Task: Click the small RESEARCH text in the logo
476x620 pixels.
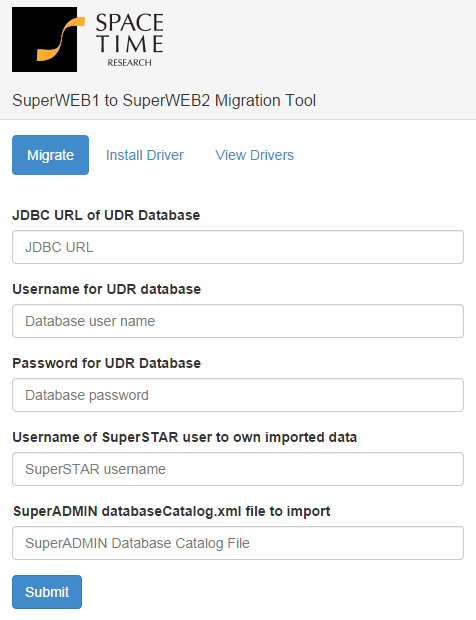Action: click(129, 62)
